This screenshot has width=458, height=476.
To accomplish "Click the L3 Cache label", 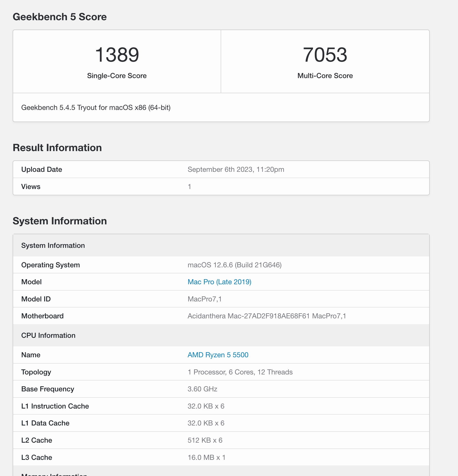I will tap(37, 457).
